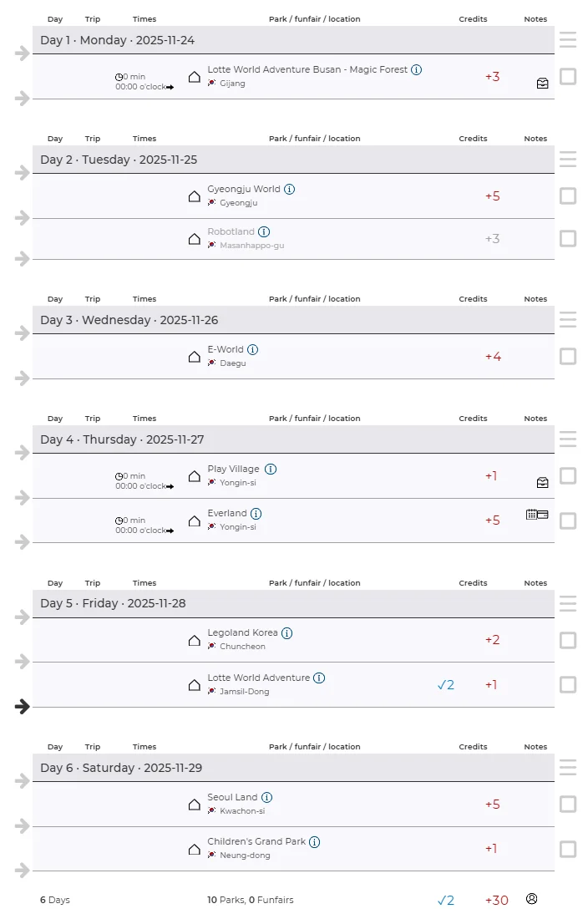
Task: Check the box for Lotte World Adventure Busan
Action: [568, 77]
